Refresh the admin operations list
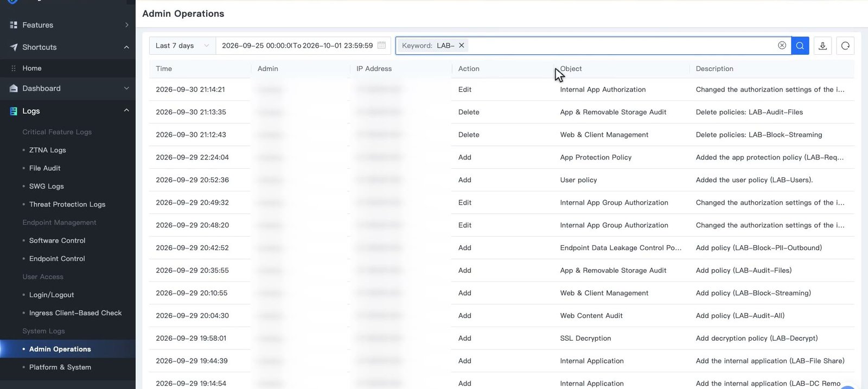This screenshot has height=389, width=868. pyautogui.click(x=845, y=46)
